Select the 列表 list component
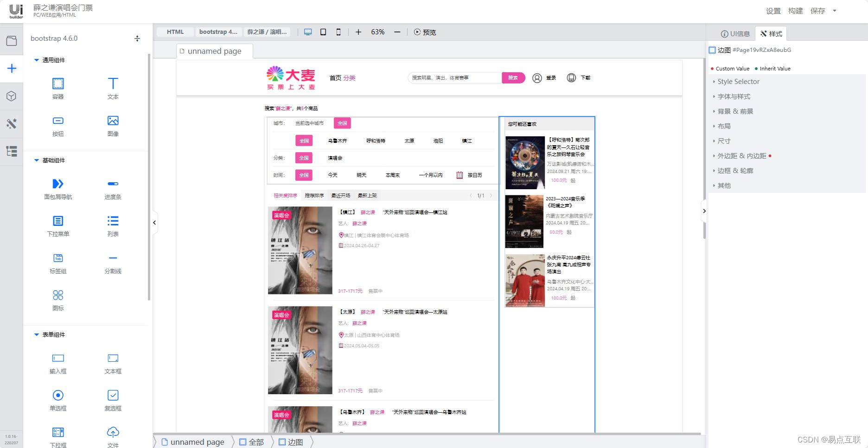868x448 pixels. (x=113, y=226)
